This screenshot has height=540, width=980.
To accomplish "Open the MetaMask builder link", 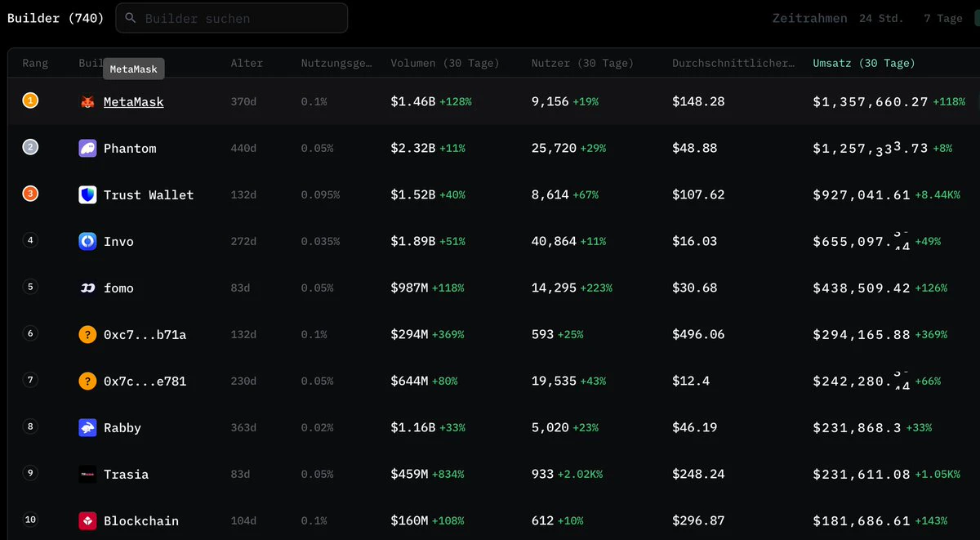I will (133, 102).
